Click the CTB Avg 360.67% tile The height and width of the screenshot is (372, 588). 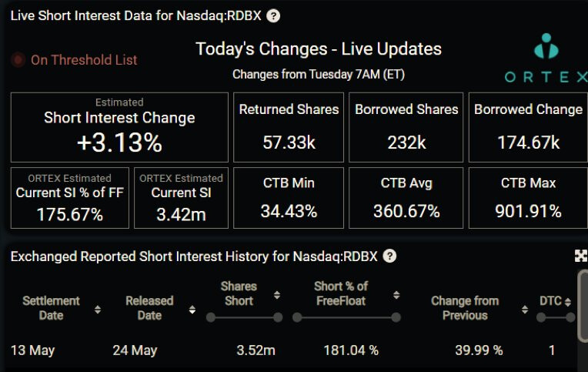(x=406, y=198)
